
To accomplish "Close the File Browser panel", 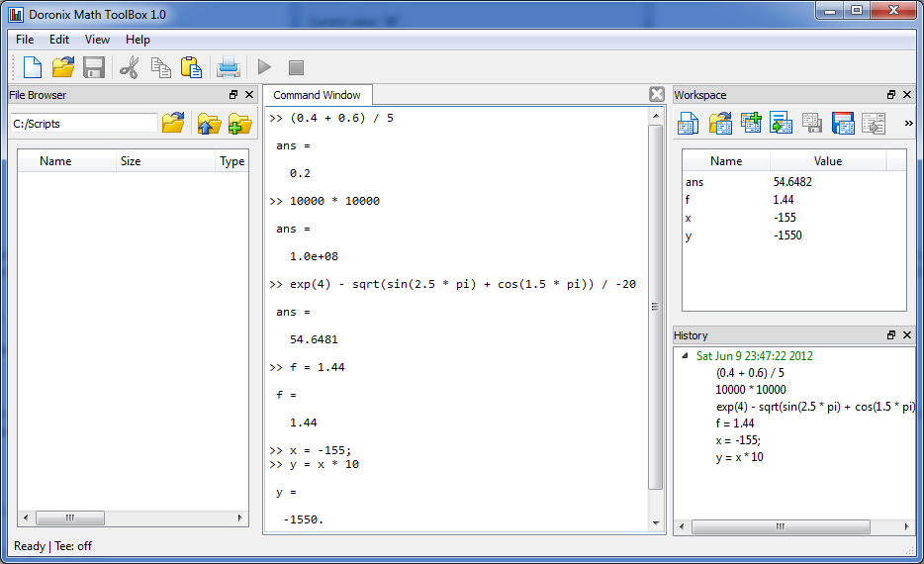I will pyautogui.click(x=249, y=95).
